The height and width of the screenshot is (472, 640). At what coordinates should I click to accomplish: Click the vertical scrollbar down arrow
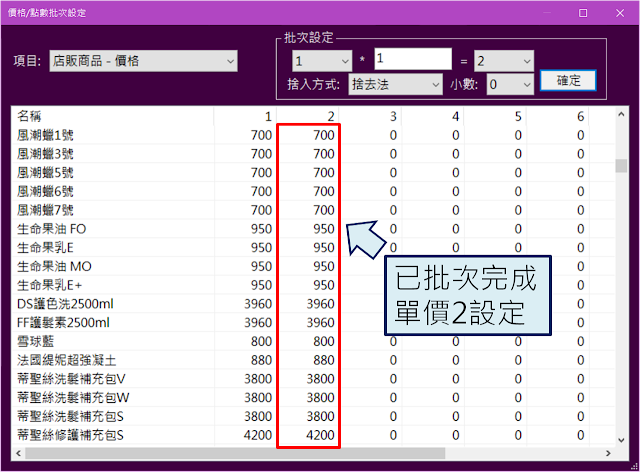pos(621,440)
